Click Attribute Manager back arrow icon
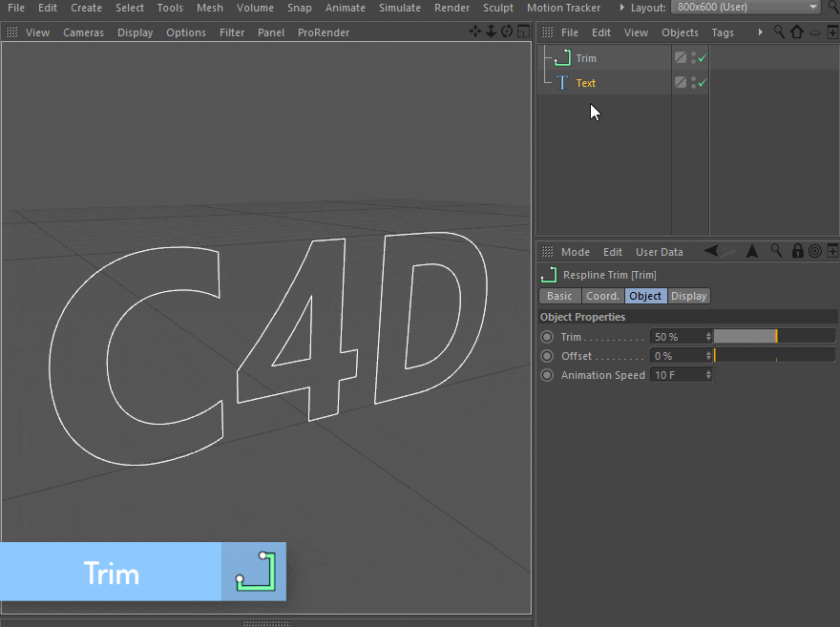Image resolution: width=840 pixels, height=627 pixels. [x=711, y=251]
